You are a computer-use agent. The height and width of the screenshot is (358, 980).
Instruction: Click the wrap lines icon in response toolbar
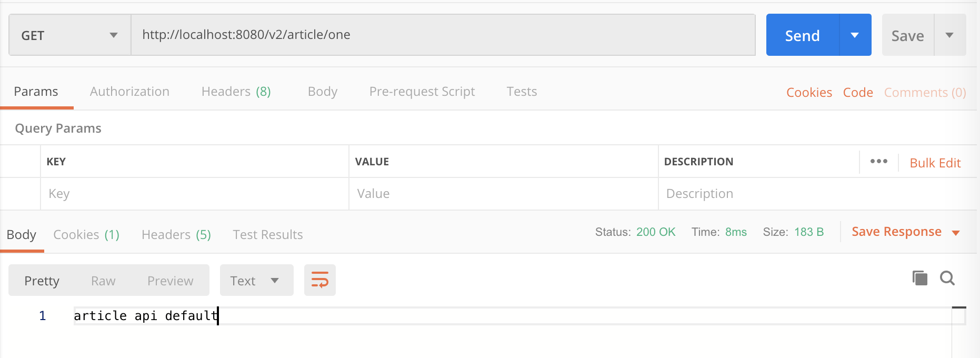pyautogui.click(x=320, y=280)
